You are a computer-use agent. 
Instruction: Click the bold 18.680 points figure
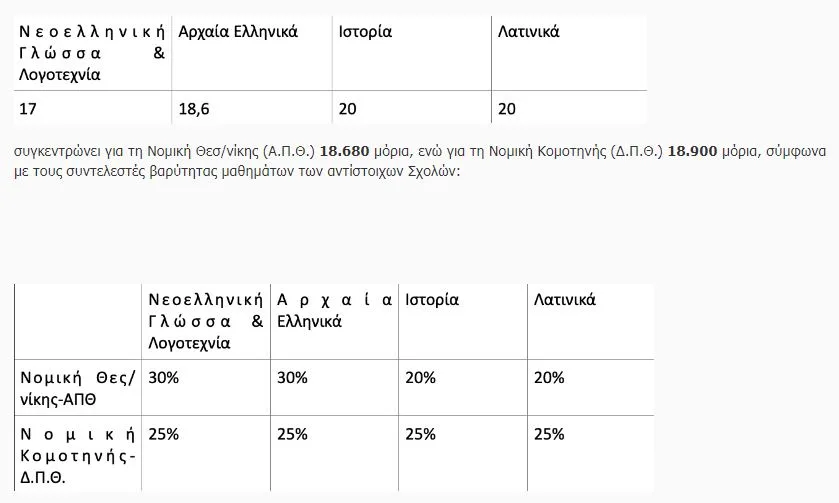[343, 152]
